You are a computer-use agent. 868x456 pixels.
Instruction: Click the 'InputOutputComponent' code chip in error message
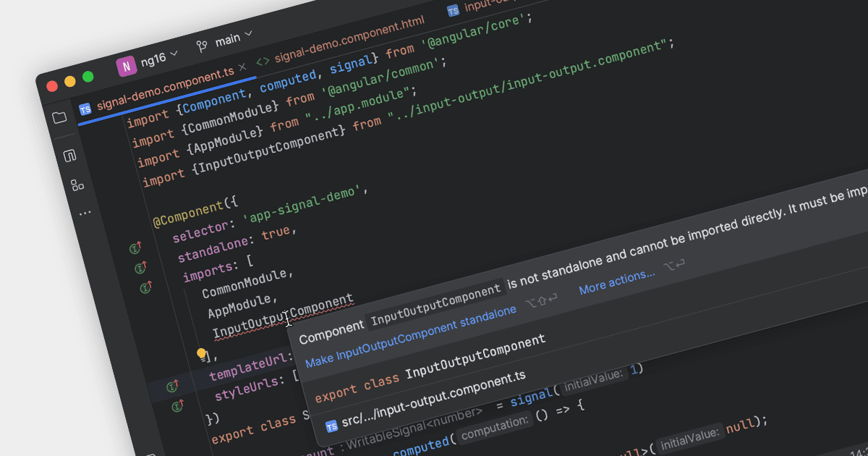click(x=435, y=305)
